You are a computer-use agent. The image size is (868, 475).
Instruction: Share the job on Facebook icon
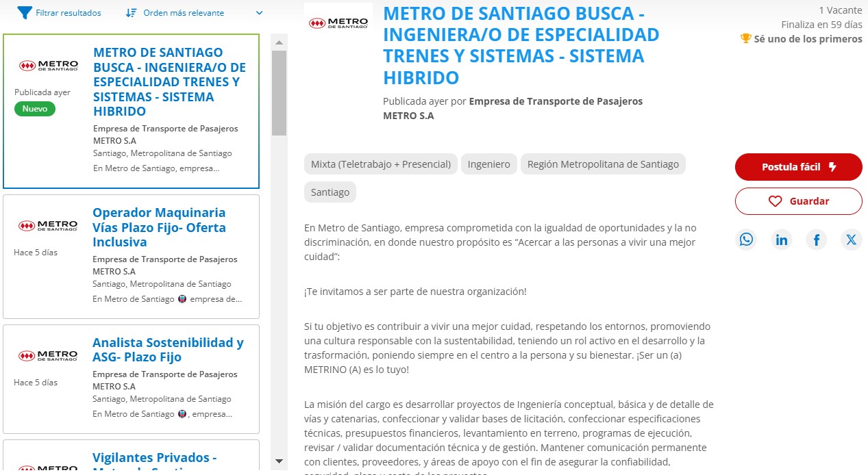(x=816, y=240)
